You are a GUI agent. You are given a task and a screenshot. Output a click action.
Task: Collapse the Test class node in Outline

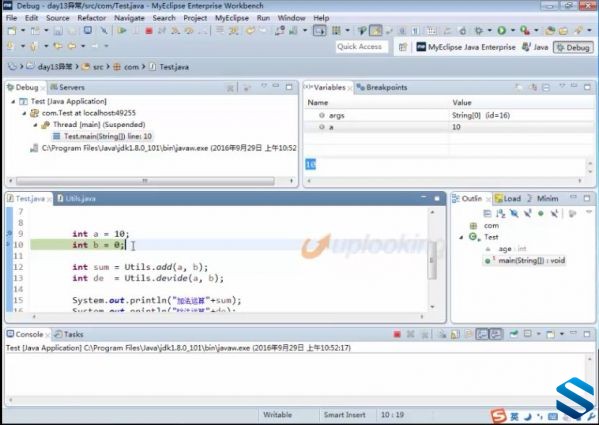point(461,237)
